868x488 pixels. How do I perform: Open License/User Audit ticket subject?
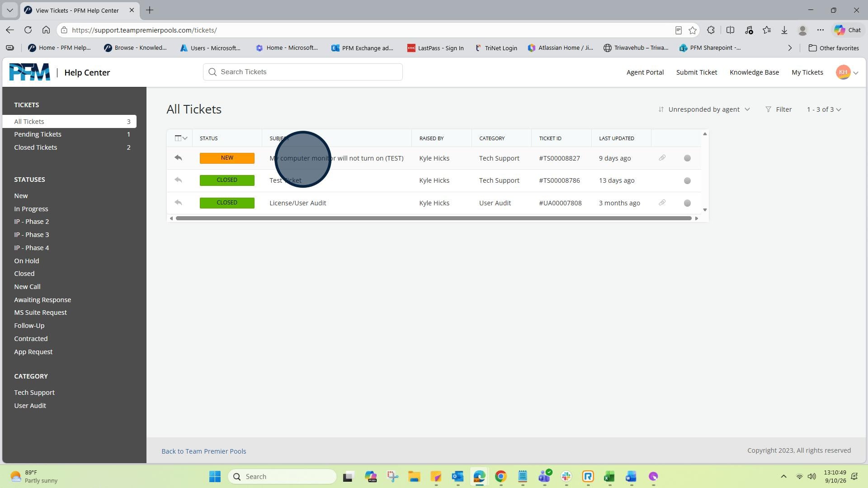(297, 203)
